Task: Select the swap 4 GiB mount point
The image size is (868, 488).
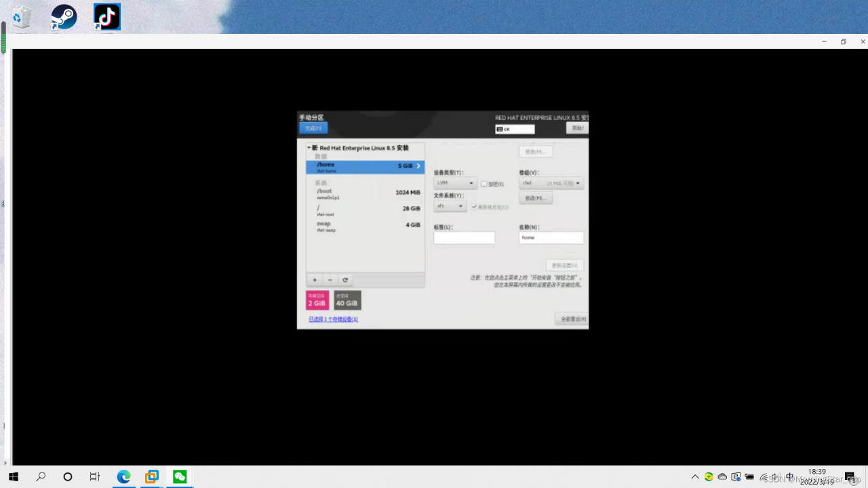Action: click(365, 226)
